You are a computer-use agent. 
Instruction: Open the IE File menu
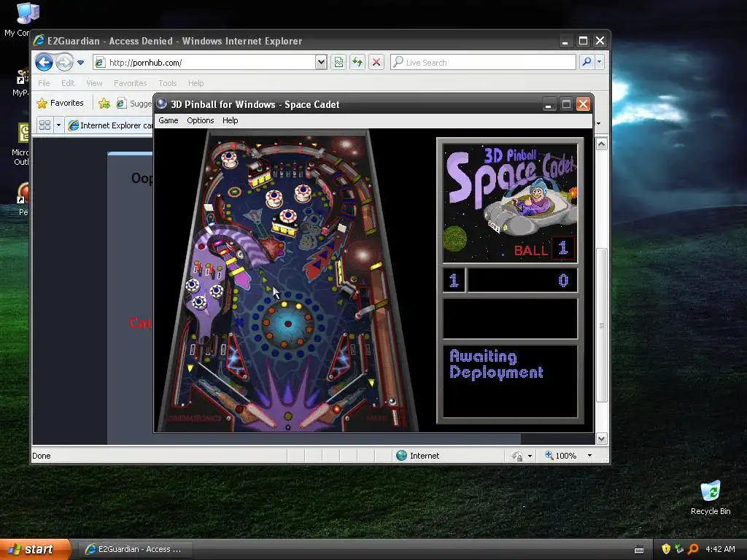coord(44,83)
